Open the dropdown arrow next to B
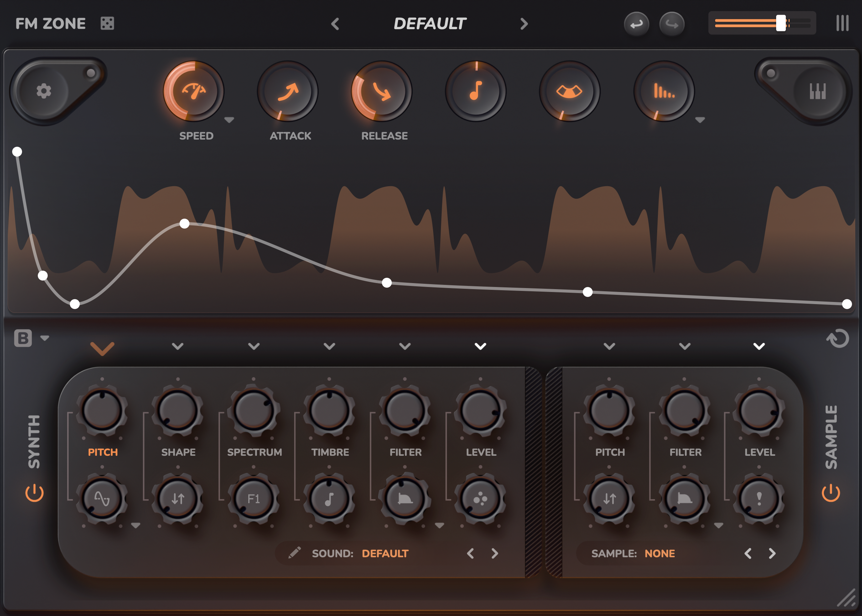862x616 pixels. 45,338
